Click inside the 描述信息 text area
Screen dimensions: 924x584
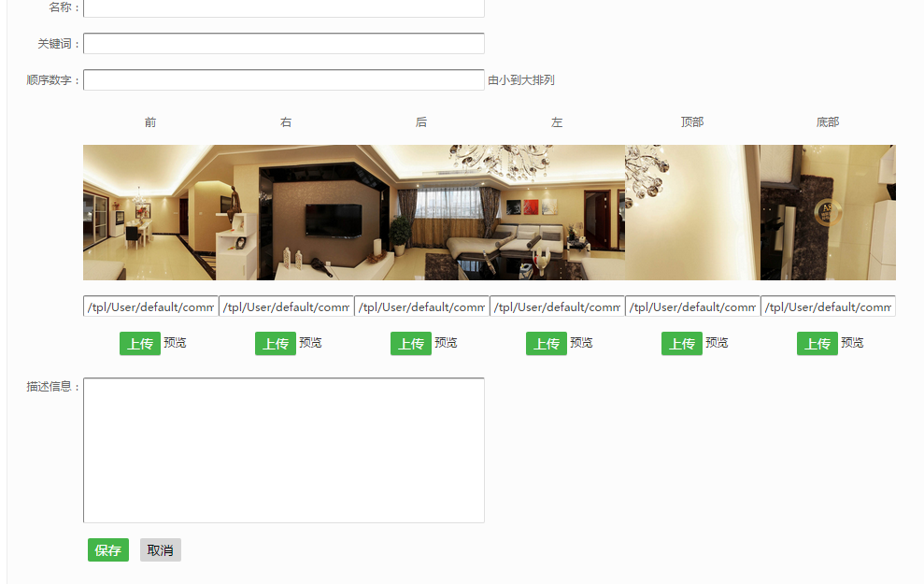tap(284, 450)
